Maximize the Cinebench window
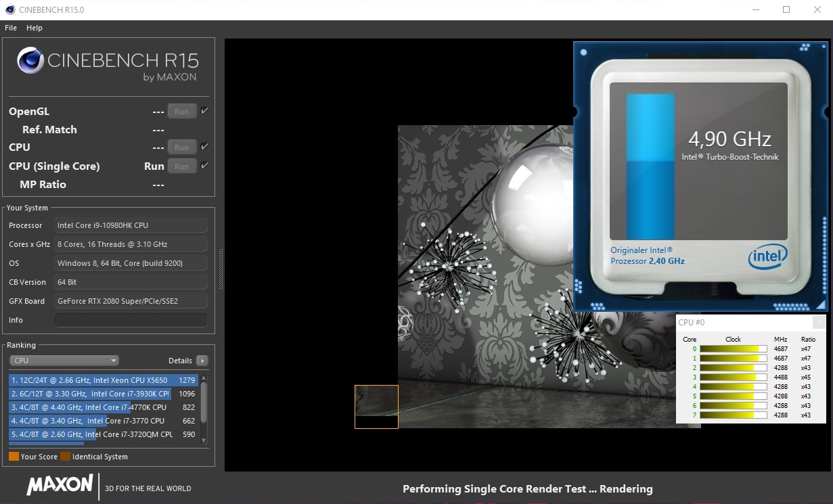The width and height of the screenshot is (833, 504). tap(786, 9)
